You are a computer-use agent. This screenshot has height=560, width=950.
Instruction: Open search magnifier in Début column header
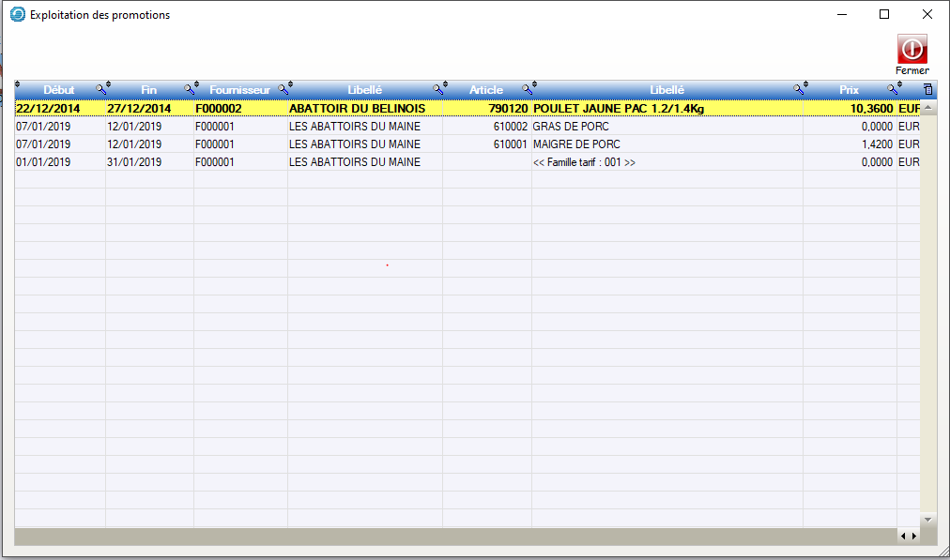[100, 90]
